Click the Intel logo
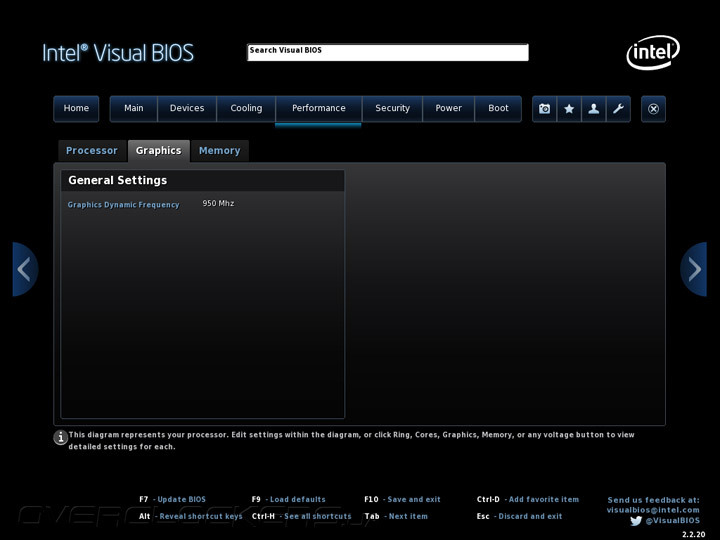The image size is (720, 540). click(x=652, y=52)
